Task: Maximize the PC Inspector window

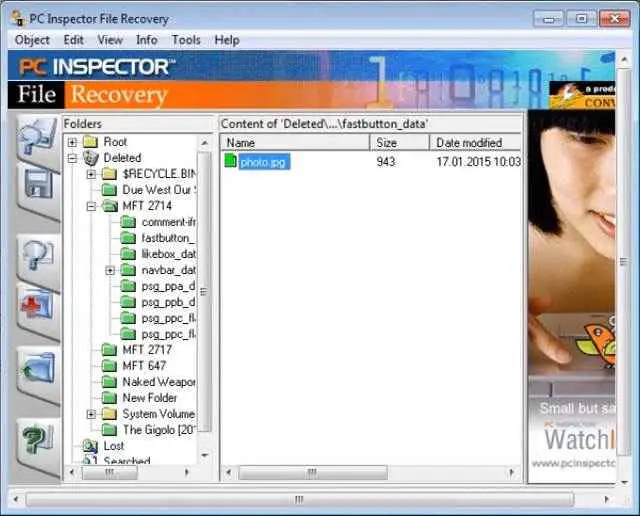Action: (581, 19)
